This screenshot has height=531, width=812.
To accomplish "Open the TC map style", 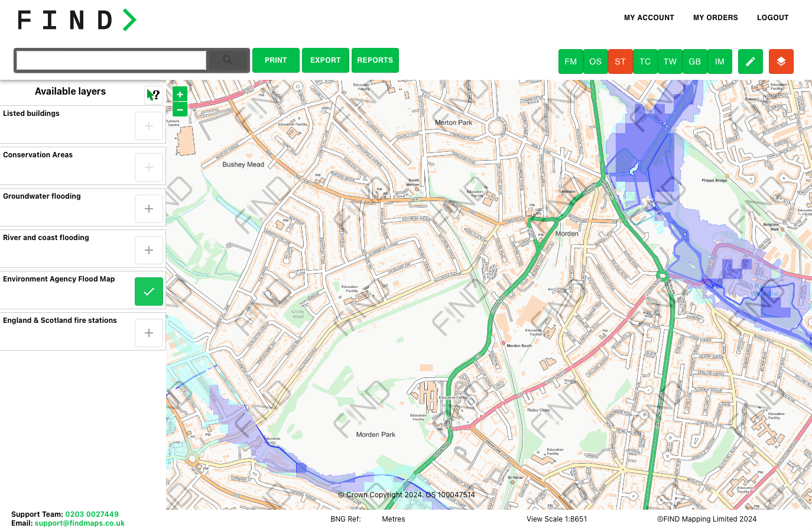I will click(x=645, y=61).
